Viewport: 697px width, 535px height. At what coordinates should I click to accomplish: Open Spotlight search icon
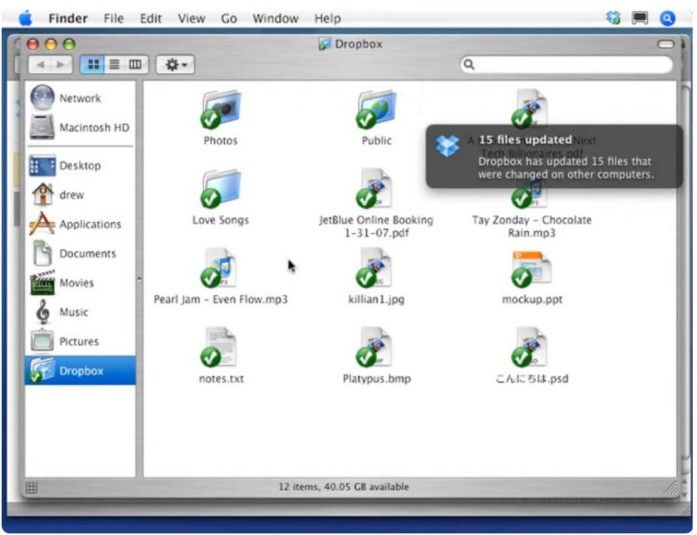coord(667,18)
